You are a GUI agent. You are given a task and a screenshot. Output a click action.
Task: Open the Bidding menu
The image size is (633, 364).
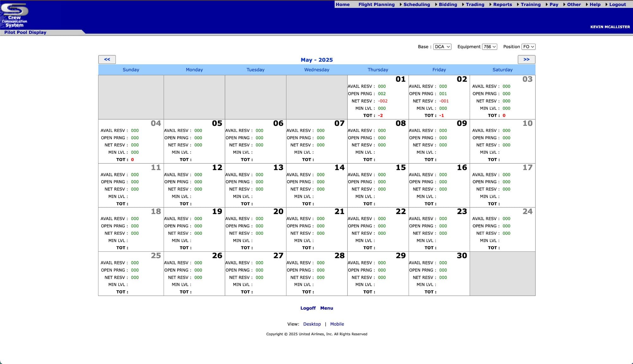coord(448,4)
